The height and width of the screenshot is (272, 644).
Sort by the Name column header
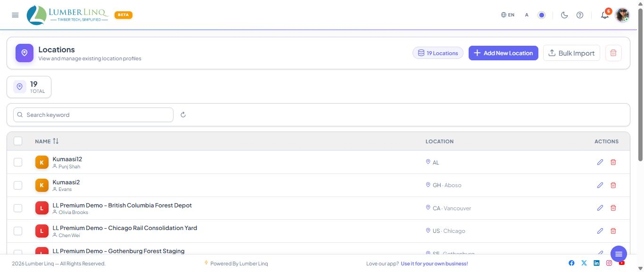pos(47,141)
